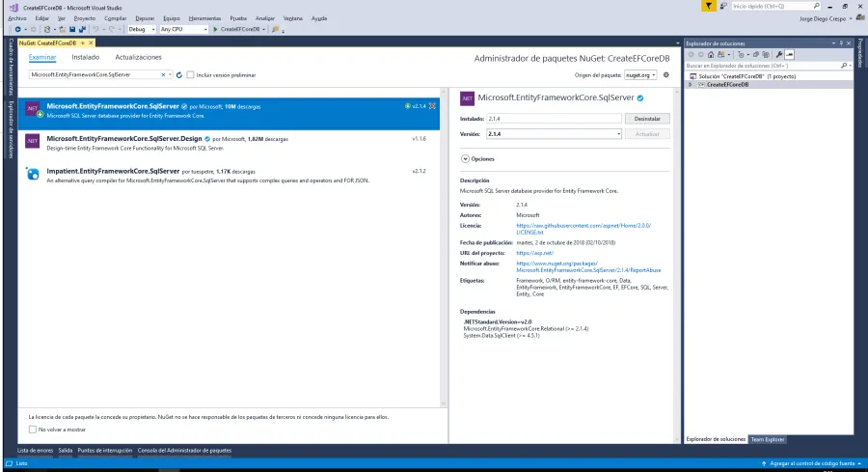The height and width of the screenshot is (472, 868).
Task: Open the Salida output tab
Action: pos(66,451)
